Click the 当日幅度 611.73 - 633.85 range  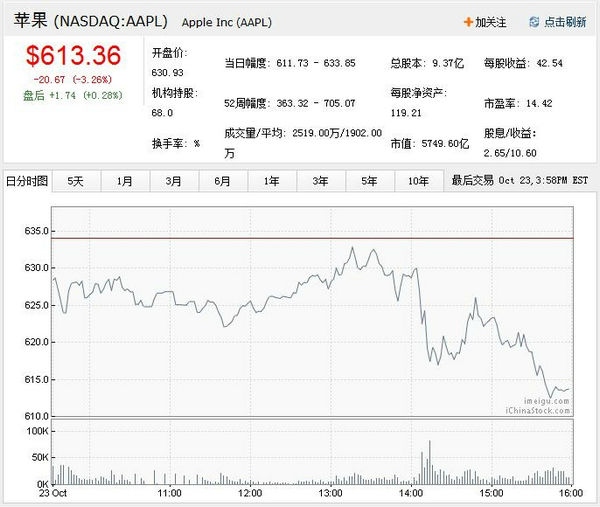pos(290,63)
